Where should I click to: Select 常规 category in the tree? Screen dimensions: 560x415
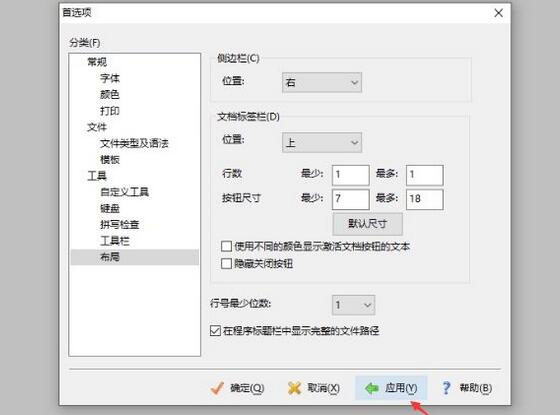point(97,62)
